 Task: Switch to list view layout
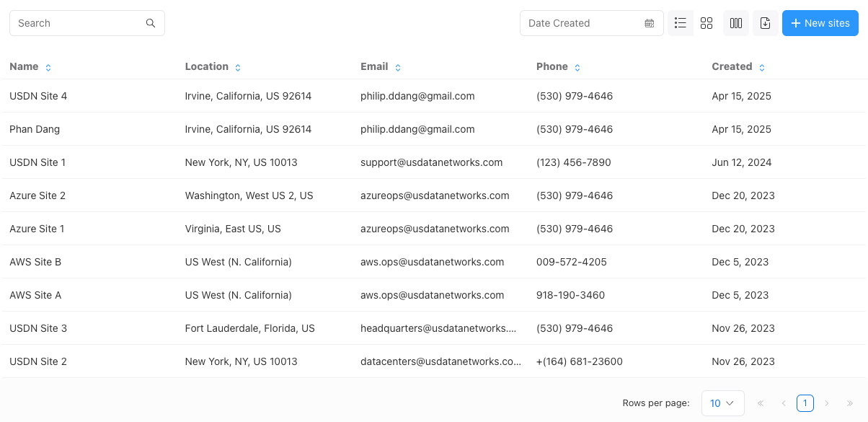[680, 22]
